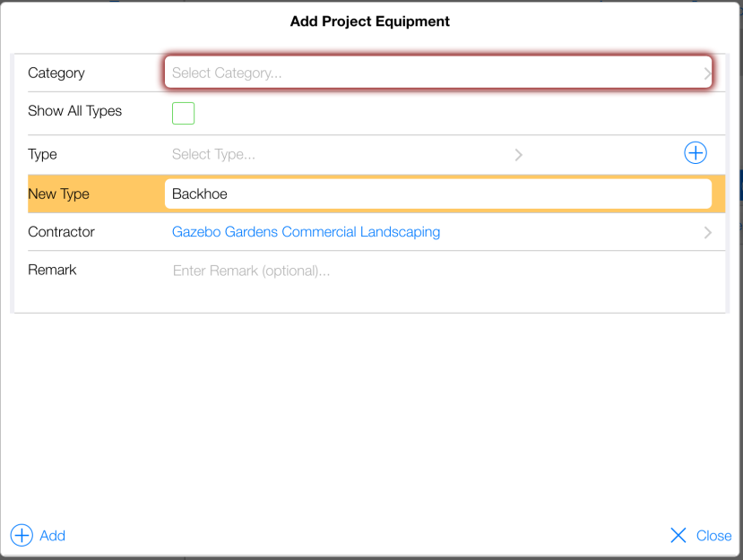The height and width of the screenshot is (560, 743).
Task: Click the plus icon in the Type row
Action: tap(695, 153)
